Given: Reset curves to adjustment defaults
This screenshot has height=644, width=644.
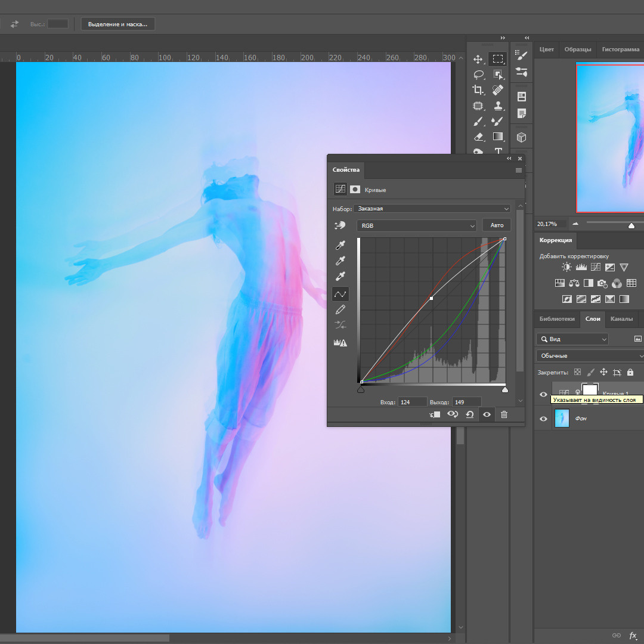Looking at the screenshot, I should (470, 414).
